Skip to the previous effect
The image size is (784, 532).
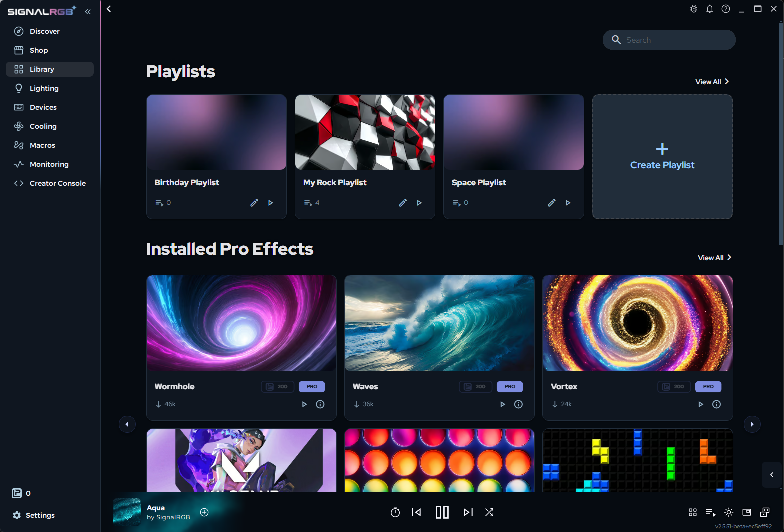(x=416, y=512)
